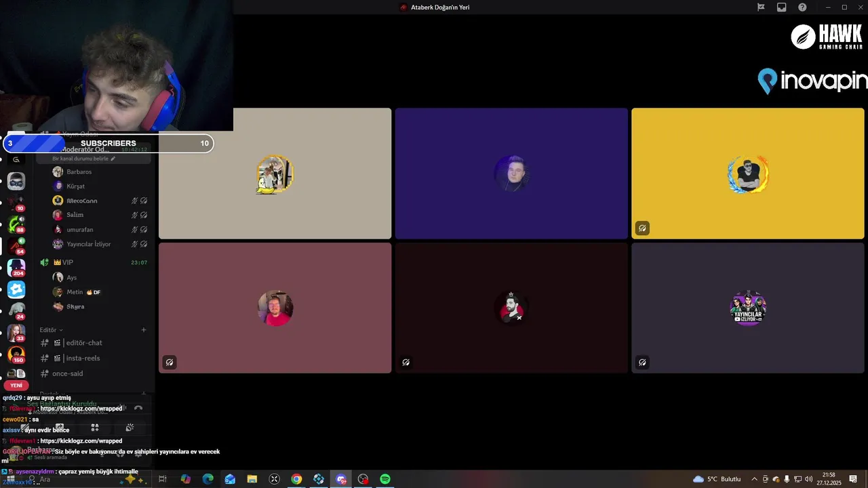Open the server with 33 unread badge
Image resolution: width=868 pixels, height=488 pixels.
[x=16, y=333]
